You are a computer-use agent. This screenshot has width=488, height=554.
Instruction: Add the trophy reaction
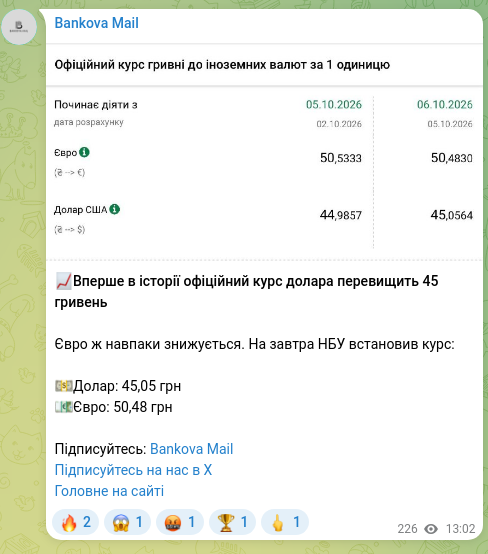tap(232, 522)
